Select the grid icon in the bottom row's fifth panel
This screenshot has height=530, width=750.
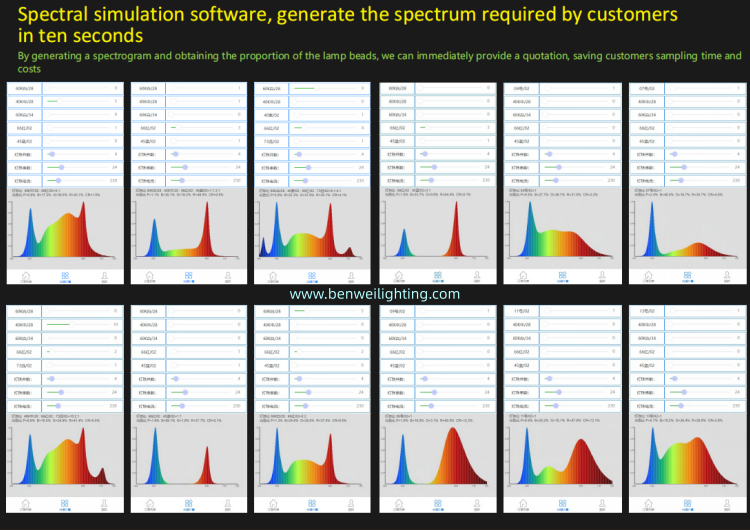[561, 500]
